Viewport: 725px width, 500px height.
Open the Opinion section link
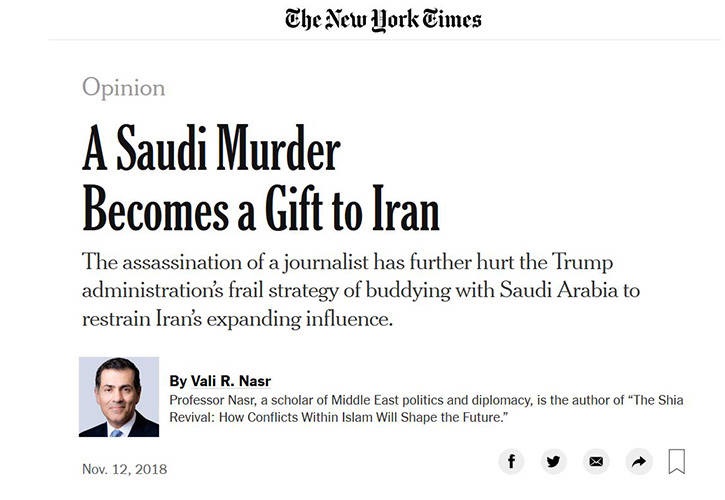coord(123,87)
